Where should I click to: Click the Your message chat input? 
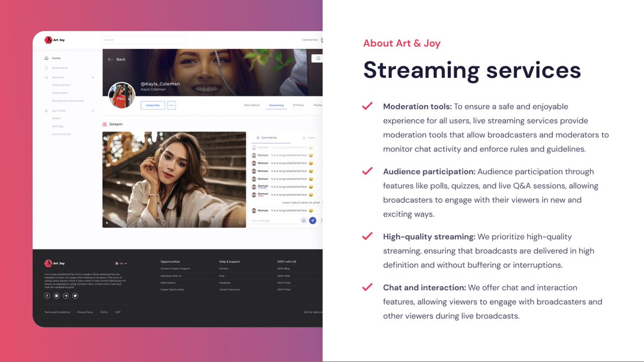(x=274, y=220)
